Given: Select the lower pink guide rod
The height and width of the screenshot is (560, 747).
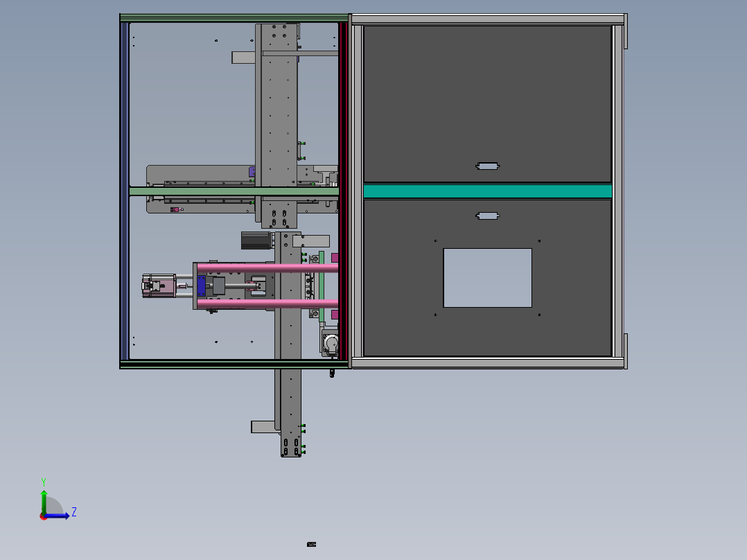Looking at the screenshot, I should pos(267,304).
